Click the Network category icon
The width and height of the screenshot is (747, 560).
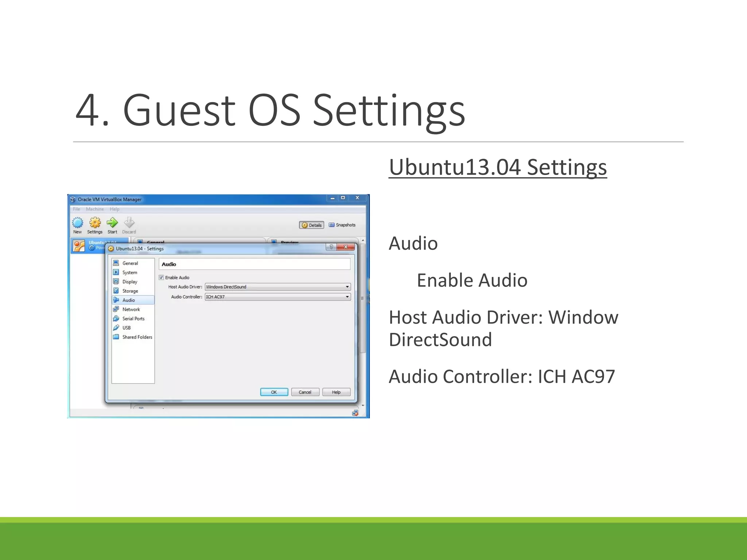click(x=116, y=309)
